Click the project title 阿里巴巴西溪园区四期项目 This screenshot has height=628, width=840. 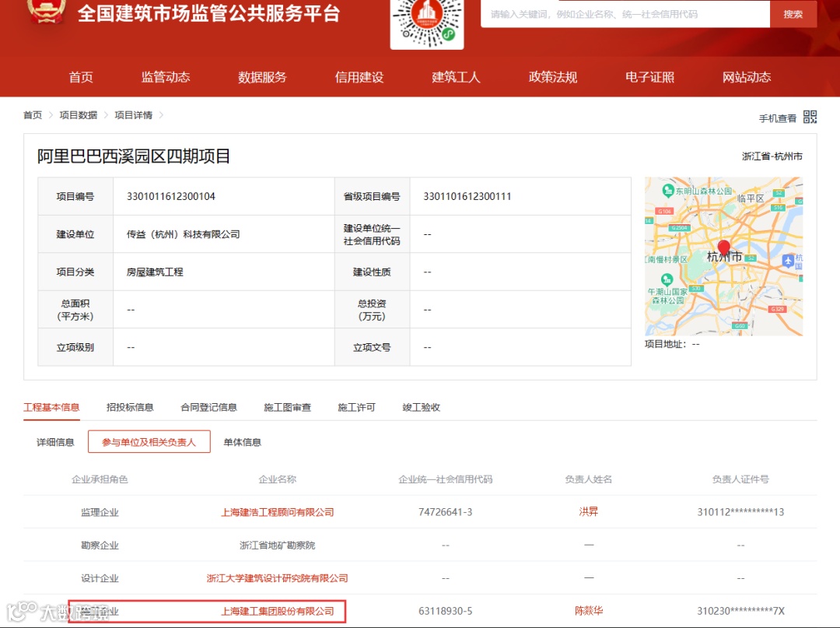pos(134,156)
